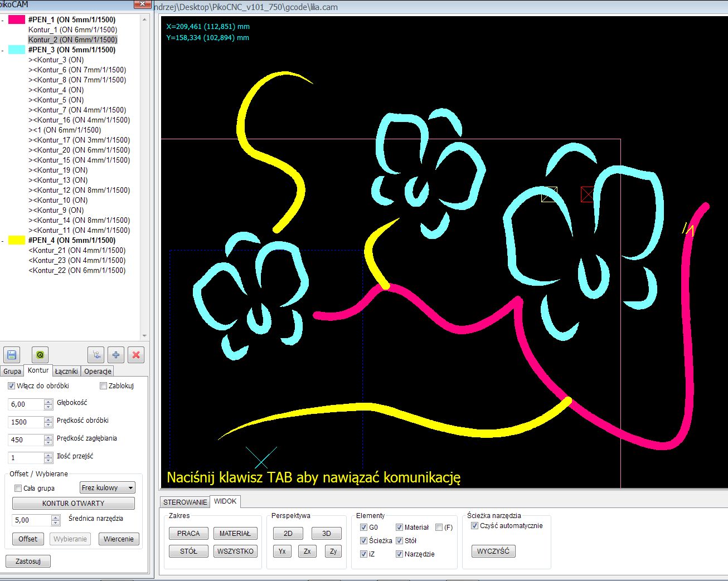This screenshot has height=581, width=728.
Task: Switch to the Grupa tab
Action: tap(12, 371)
